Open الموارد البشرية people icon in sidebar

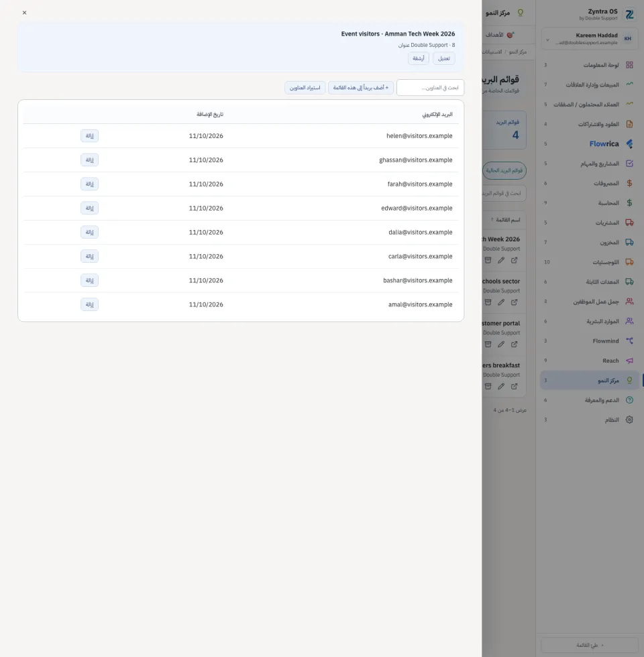(x=629, y=321)
